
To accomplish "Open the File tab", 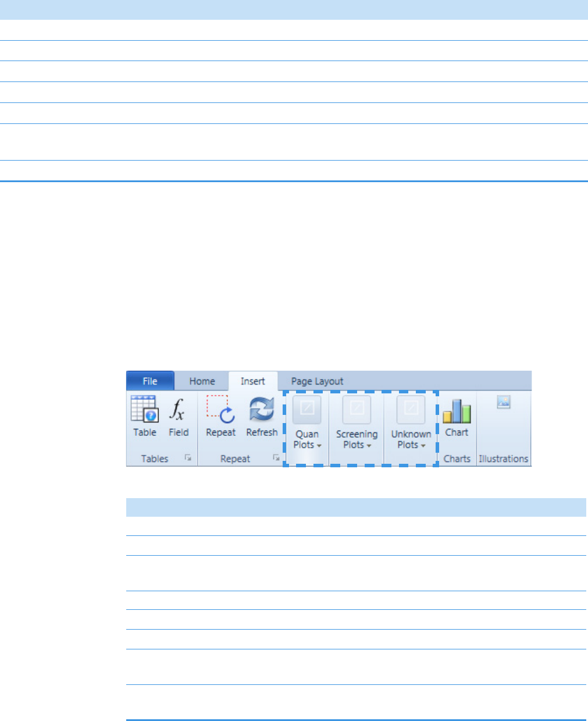I will click(x=150, y=381).
